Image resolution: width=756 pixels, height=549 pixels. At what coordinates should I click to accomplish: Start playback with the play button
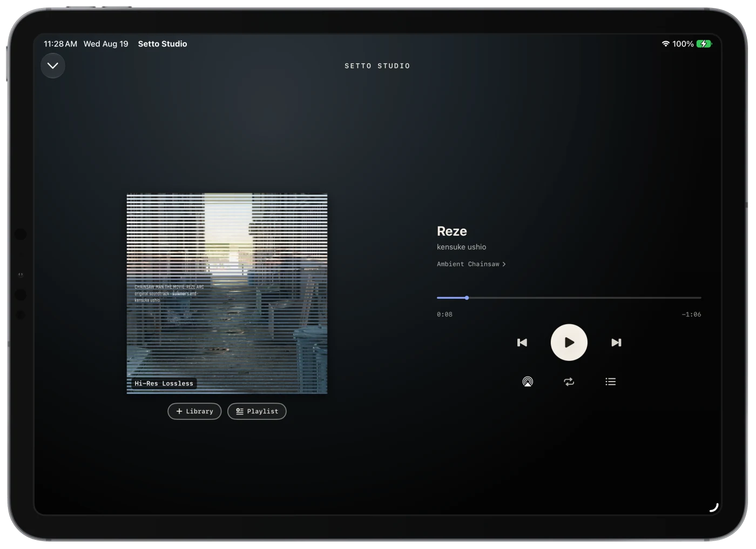(569, 343)
